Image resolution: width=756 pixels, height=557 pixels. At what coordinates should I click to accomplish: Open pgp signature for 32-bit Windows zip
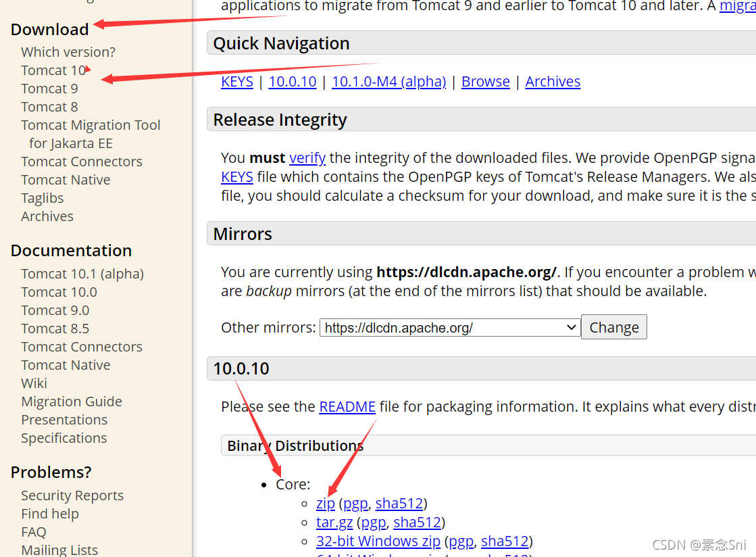[x=461, y=541]
